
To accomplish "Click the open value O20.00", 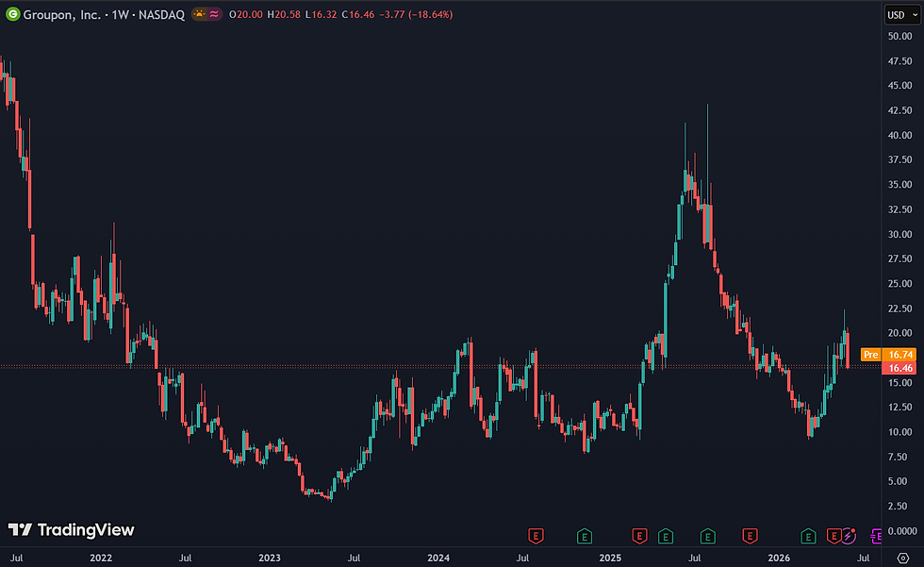I will pos(246,14).
